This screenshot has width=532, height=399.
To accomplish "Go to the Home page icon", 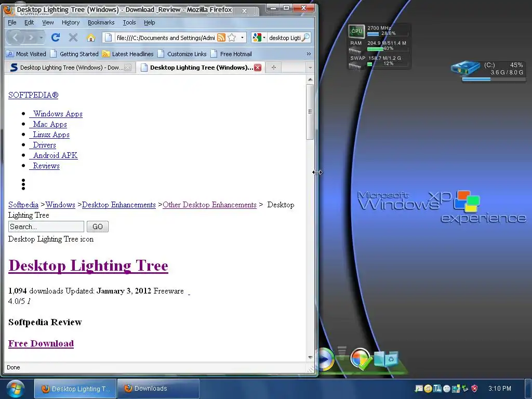I will [90, 37].
